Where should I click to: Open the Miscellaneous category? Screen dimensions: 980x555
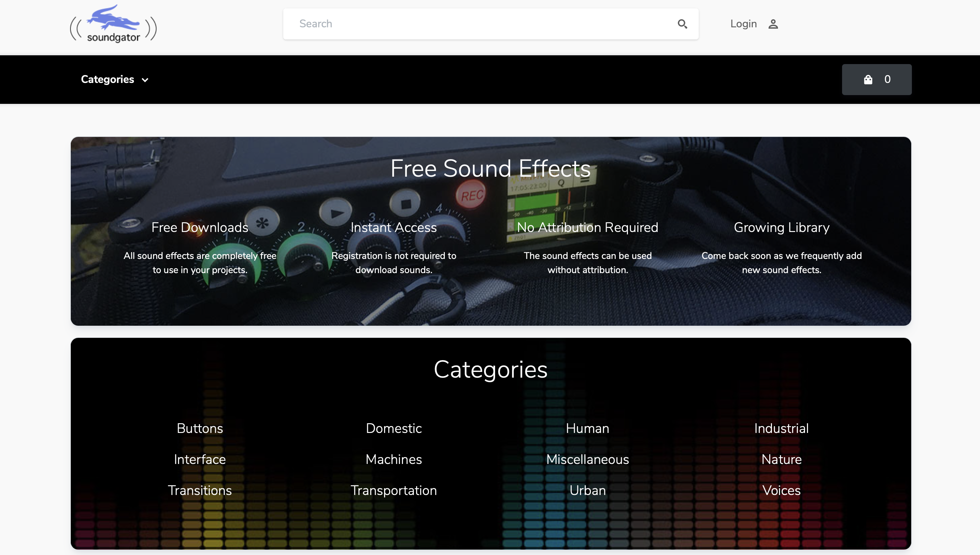[587, 459]
